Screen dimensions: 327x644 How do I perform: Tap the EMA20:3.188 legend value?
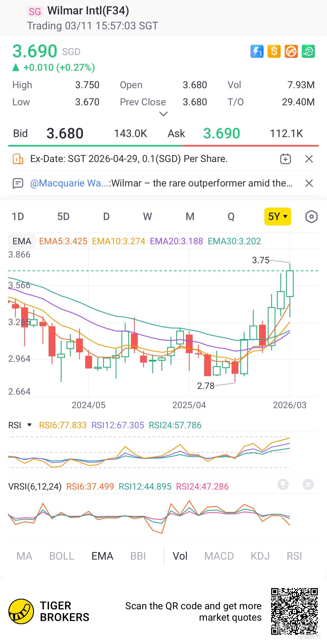176,241
